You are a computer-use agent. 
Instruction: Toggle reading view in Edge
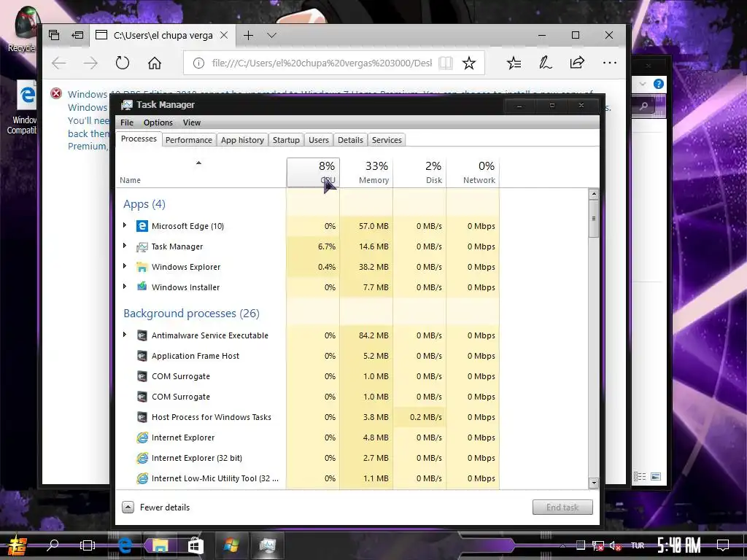click(x=446, y=63)
